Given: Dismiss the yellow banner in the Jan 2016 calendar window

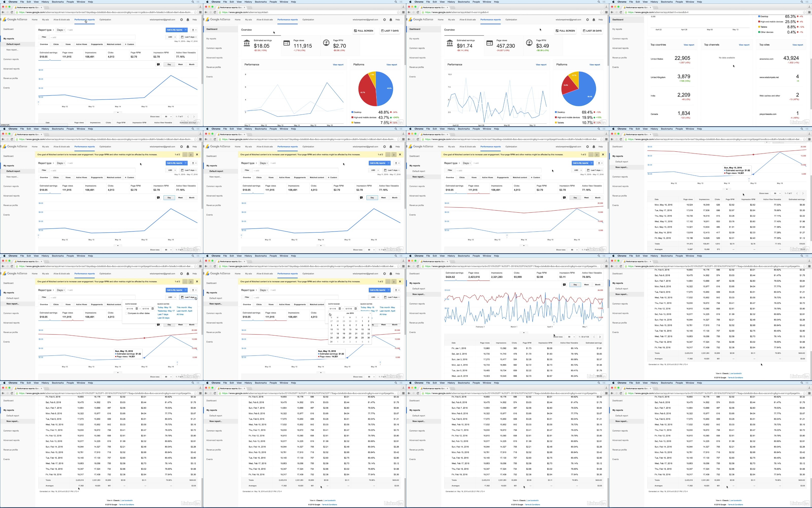Looking at the screenshot, I should coord(400,281).
